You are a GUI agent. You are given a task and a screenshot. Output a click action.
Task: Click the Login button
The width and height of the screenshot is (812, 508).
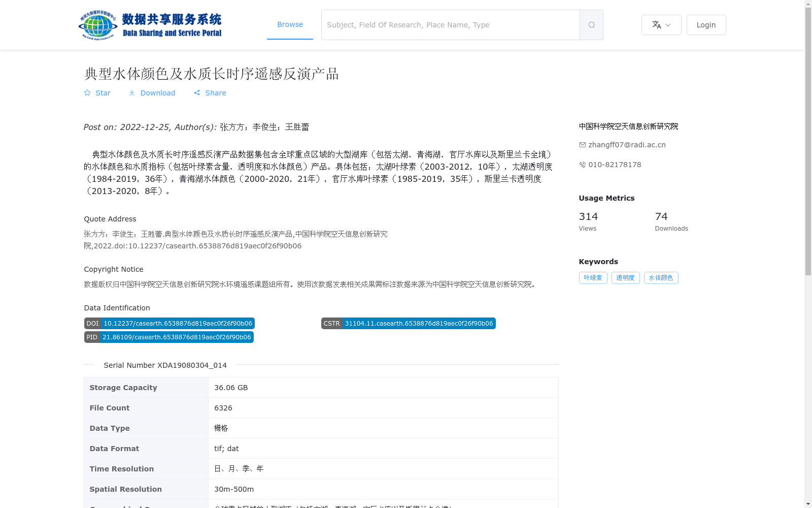click(706, 25)
